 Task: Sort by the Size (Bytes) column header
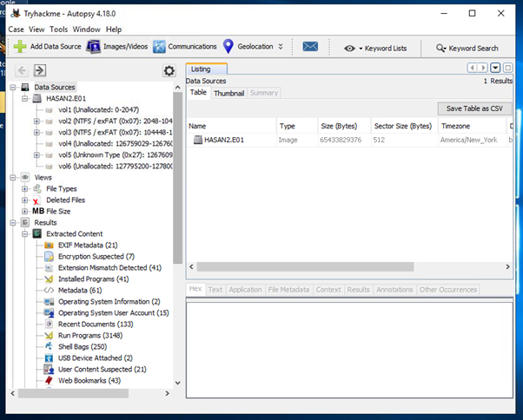coord(340,126)
